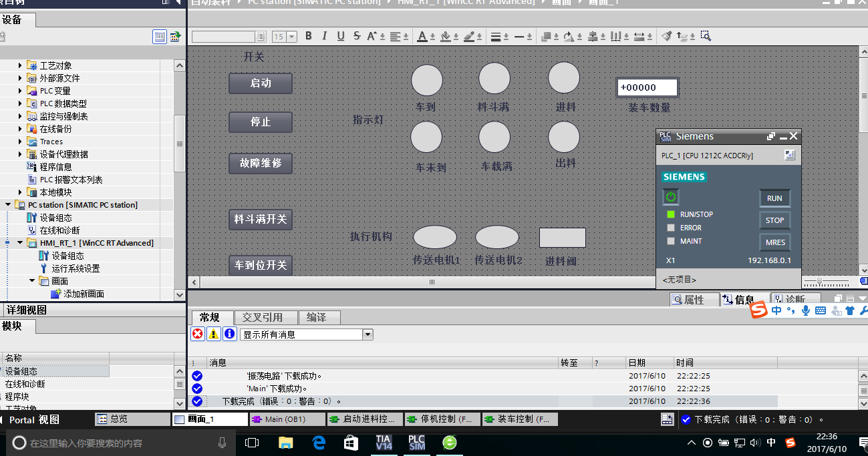Click the 启动 button on the HMI screen
This screenshot has height=456, width=868.
click(261, 83)
